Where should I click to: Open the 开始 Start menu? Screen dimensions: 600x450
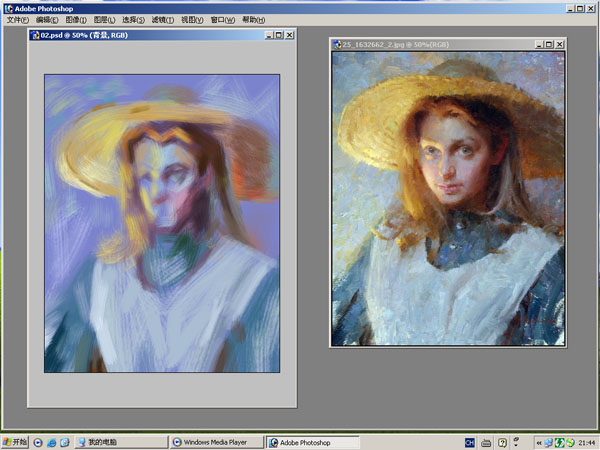(x=15, y=442)
